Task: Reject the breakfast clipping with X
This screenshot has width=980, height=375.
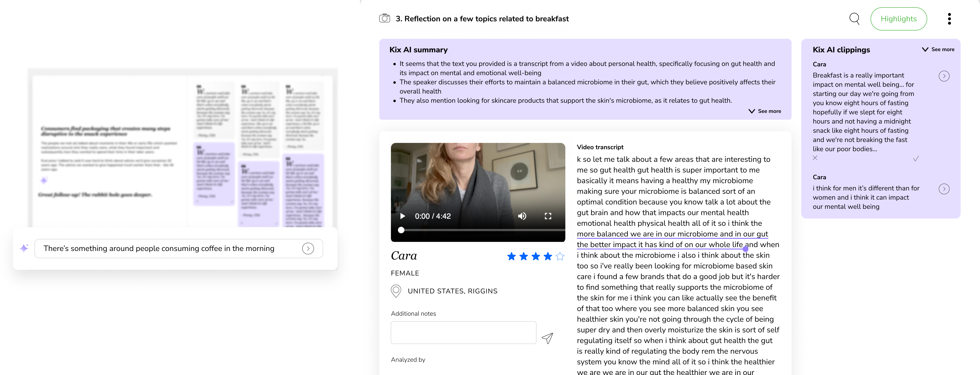Action: tap(815, 158)
